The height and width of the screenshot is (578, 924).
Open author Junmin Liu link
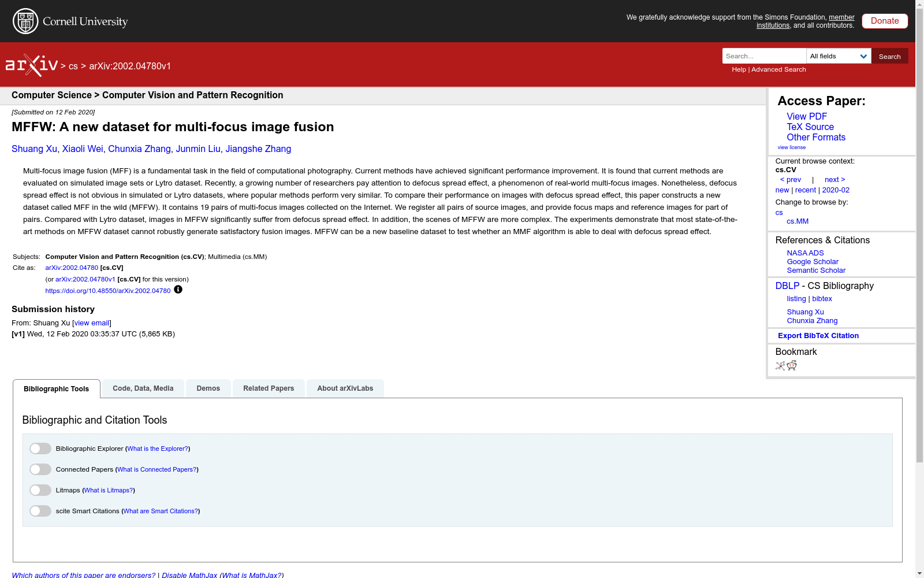pyautogui.click(x=198, y=149)
